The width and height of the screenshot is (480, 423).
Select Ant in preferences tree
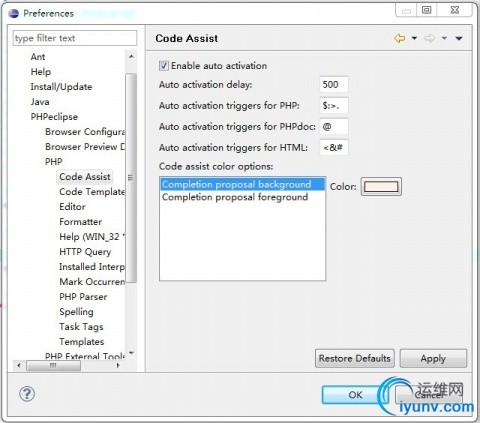pyautogui.click(x=38, y=57)
